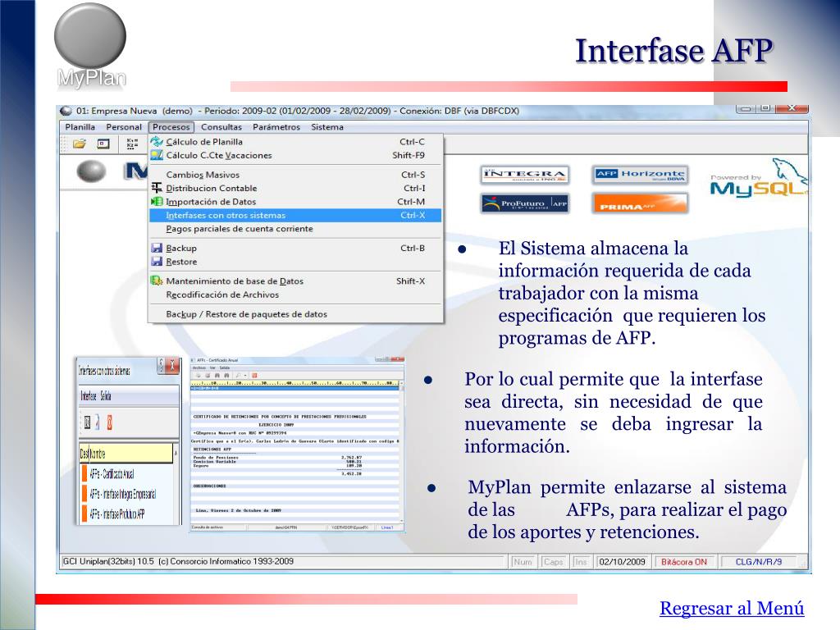The height and width of the screenshot is (630, 840).
Task: Click the 02/10/2009 date in status bar
Action: pos(622,562)
